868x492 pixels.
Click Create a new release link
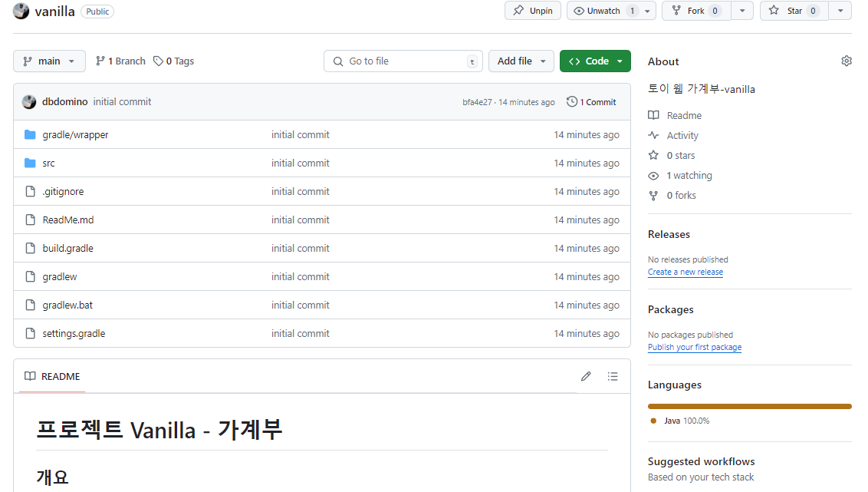pos(686,272)
